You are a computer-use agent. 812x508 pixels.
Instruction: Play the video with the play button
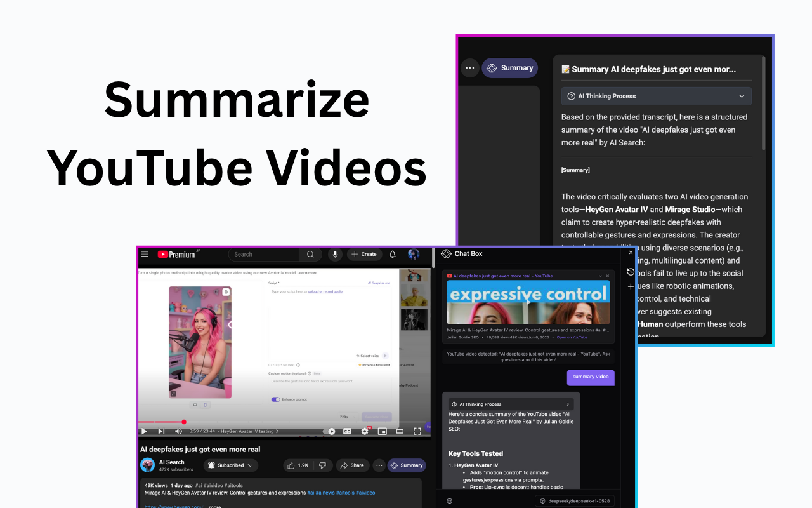144,431
